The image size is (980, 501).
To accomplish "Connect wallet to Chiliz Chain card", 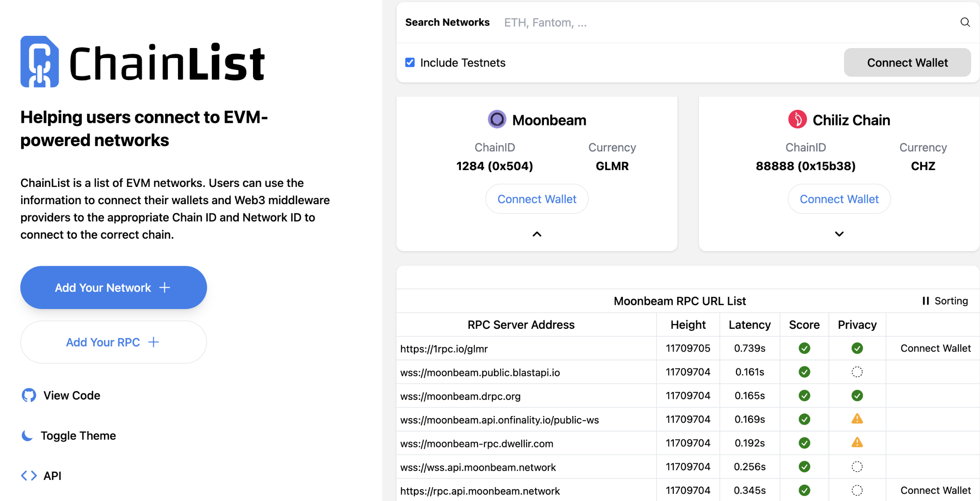I will tap(839, 199).
